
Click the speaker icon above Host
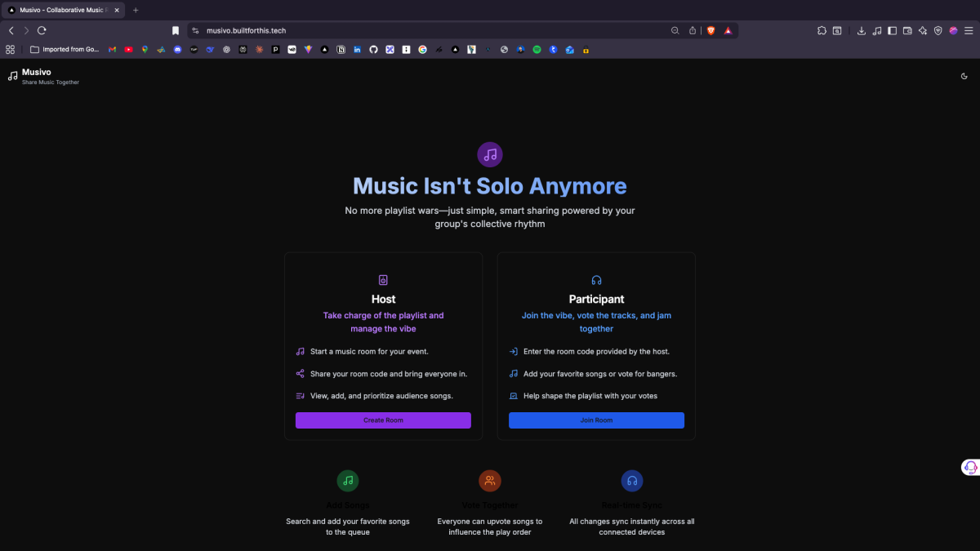click(x=383, y=280)
